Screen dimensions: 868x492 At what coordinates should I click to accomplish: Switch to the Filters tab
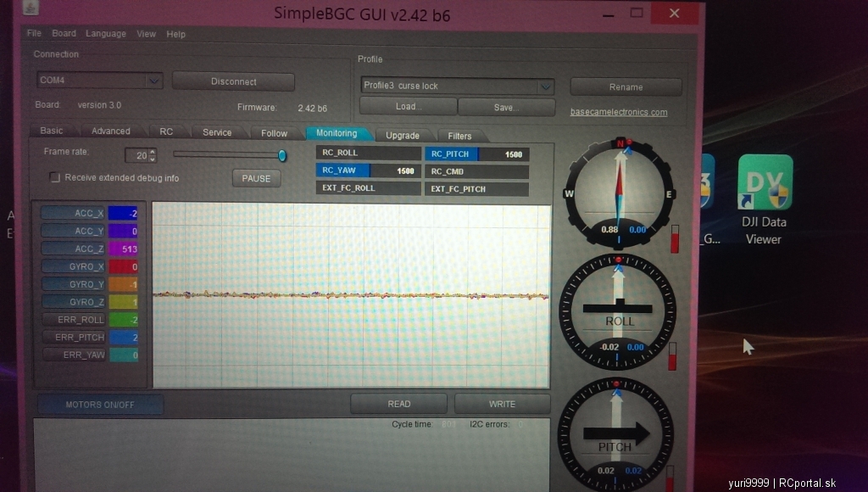[x=459, y=136]
